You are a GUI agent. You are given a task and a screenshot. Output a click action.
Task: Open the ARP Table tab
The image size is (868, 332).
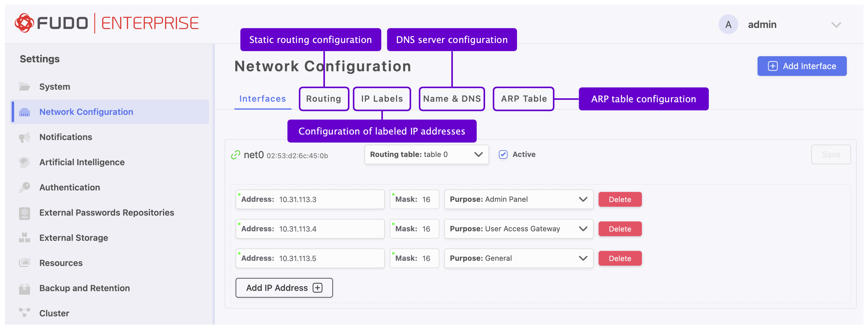tap(523, 99)
